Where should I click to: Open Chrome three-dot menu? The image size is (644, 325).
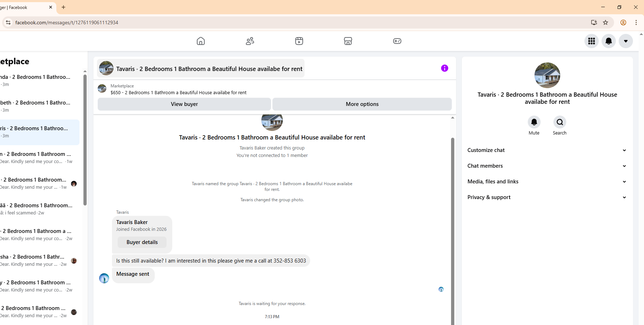[x=636, y=22]
